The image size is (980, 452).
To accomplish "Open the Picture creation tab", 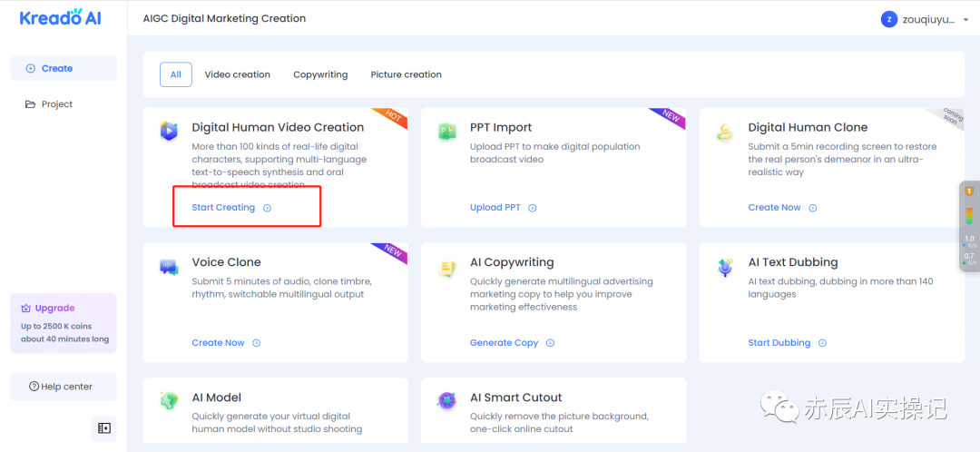I will [x=406, y=74].
